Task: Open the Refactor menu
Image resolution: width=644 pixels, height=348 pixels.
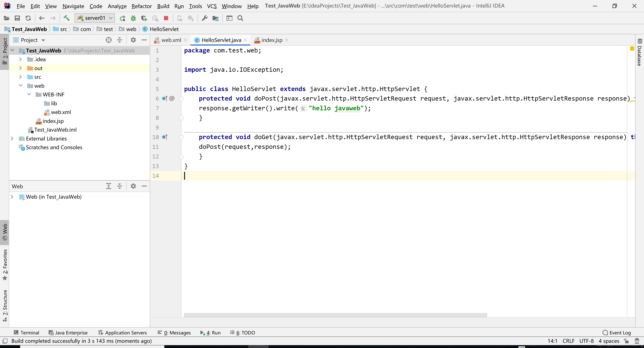Action: click(x=142, y=6)
